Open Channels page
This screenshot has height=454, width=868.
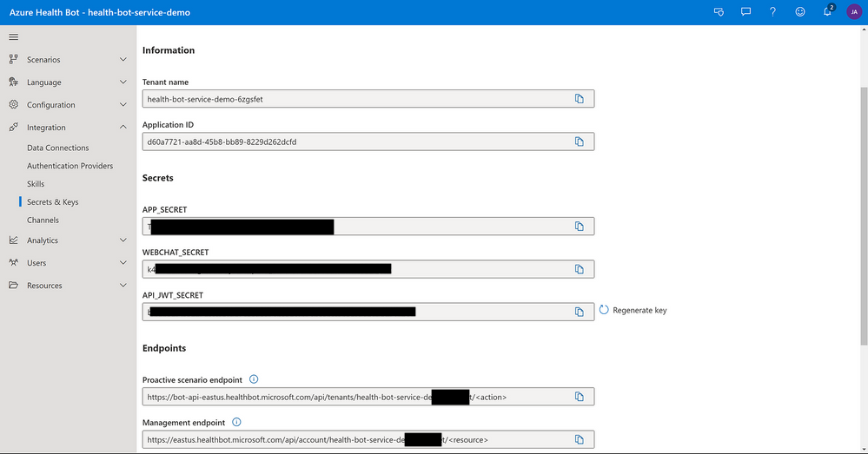[43, 220]
